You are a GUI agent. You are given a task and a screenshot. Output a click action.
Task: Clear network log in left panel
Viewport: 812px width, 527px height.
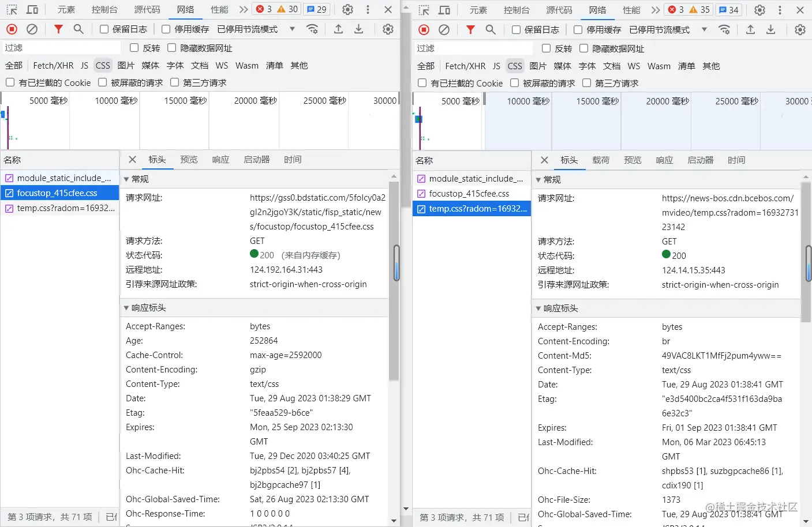coord(32,29)
